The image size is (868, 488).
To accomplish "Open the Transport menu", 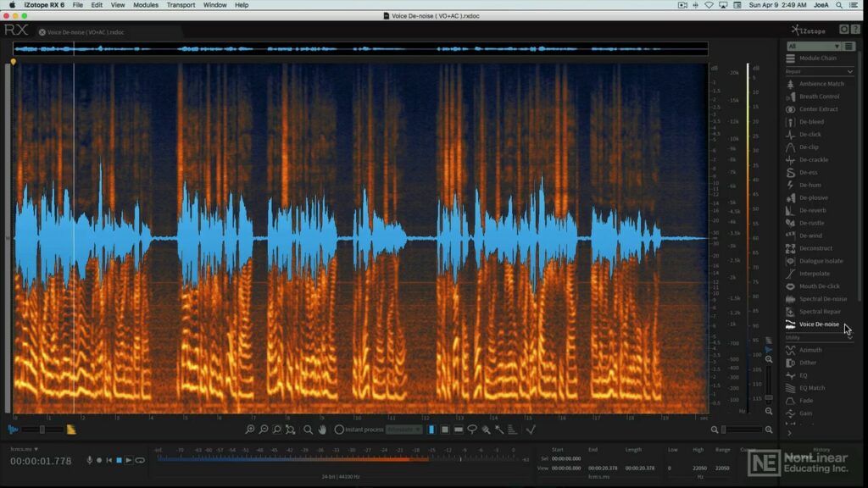I will [181, 5].
